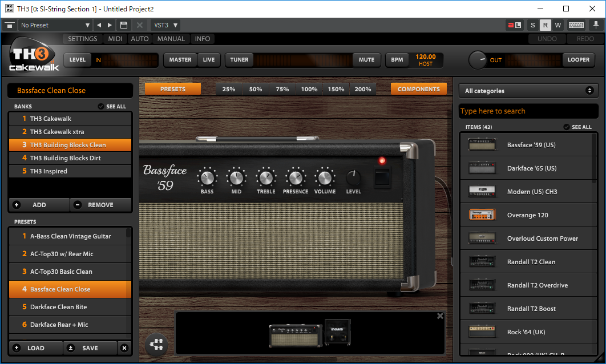The height and width of the screenshot is (364, 606).
Task: Choose Darkface '65 (US) amp item
Action: tap(526, 168)
